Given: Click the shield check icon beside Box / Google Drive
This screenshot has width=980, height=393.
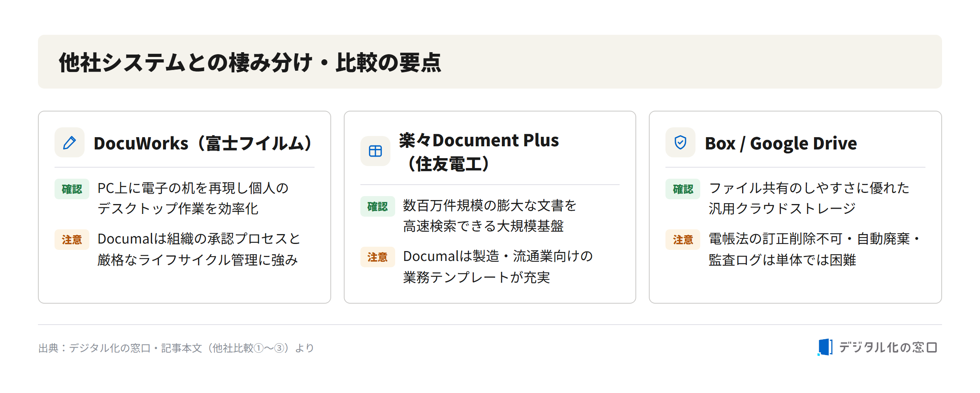Looking at the screenshot, I should [x=680, y=142].
